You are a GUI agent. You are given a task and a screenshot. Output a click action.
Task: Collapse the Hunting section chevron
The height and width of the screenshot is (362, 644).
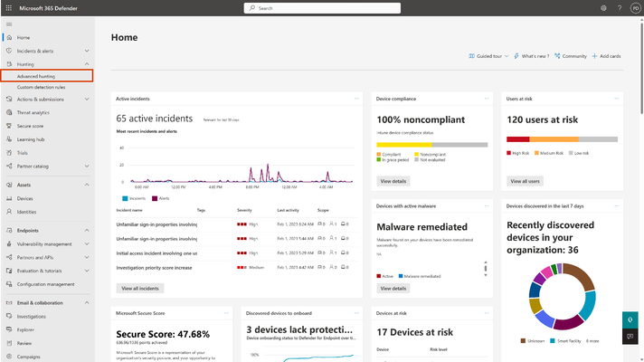click(87, 64)
